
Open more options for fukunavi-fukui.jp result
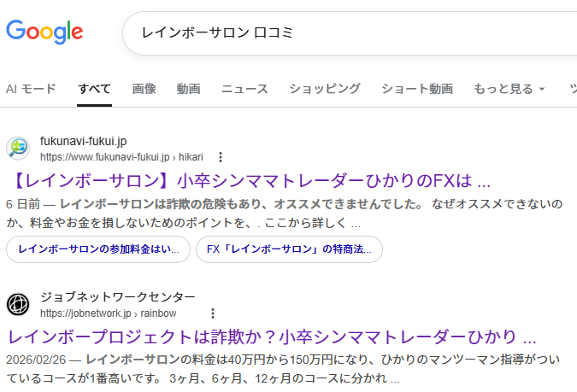pyautogui.click(x=221, y=157)
